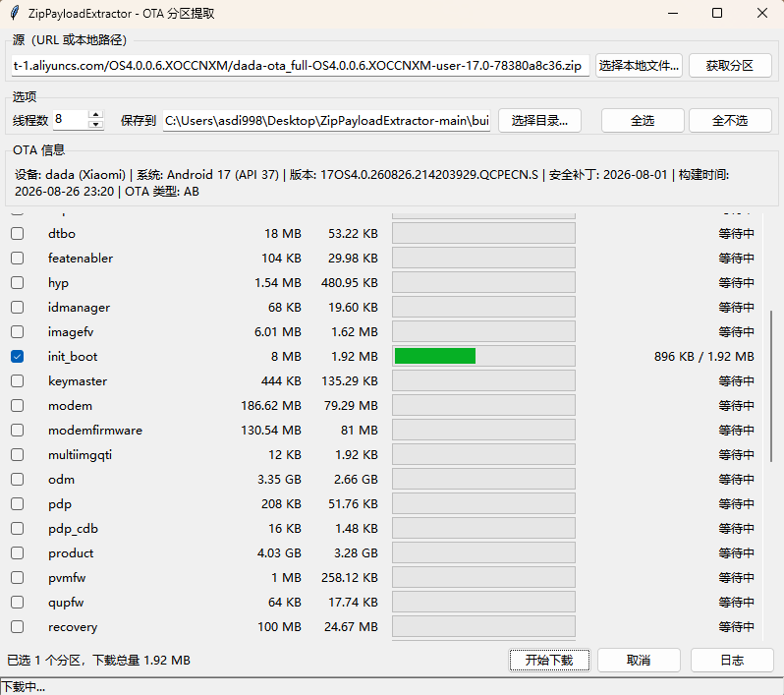Uncheck the init_boot partition checkbox
The width and height of the screenshot is (784, 695).
point(18,356)
